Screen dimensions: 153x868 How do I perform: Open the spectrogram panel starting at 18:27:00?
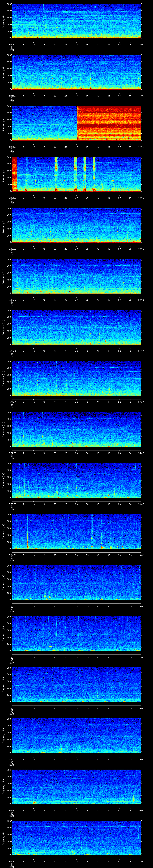click(76, 685)
